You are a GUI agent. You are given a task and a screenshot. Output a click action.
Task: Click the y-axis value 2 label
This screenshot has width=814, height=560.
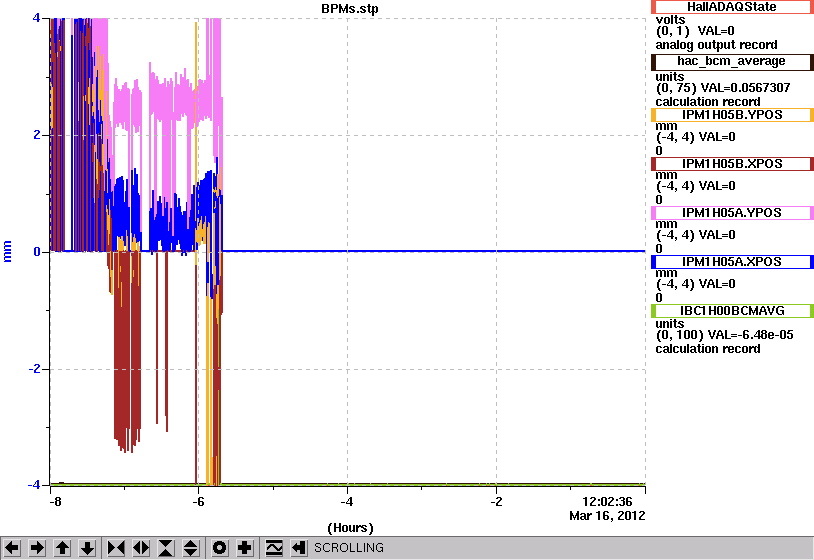pyautogui.click(x=36, y=135)
